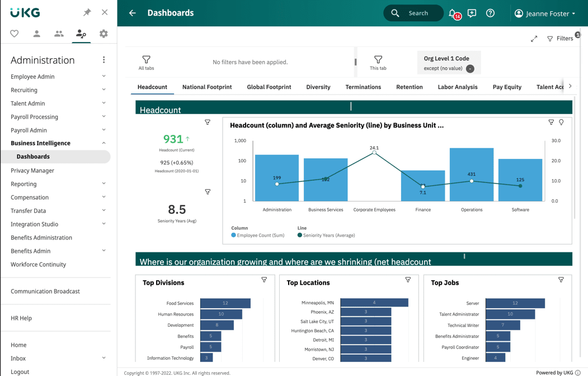This screenshot has height=376, width=588.
Task: Switch to the Pay Equity tab
Action: tap(507, 87)
